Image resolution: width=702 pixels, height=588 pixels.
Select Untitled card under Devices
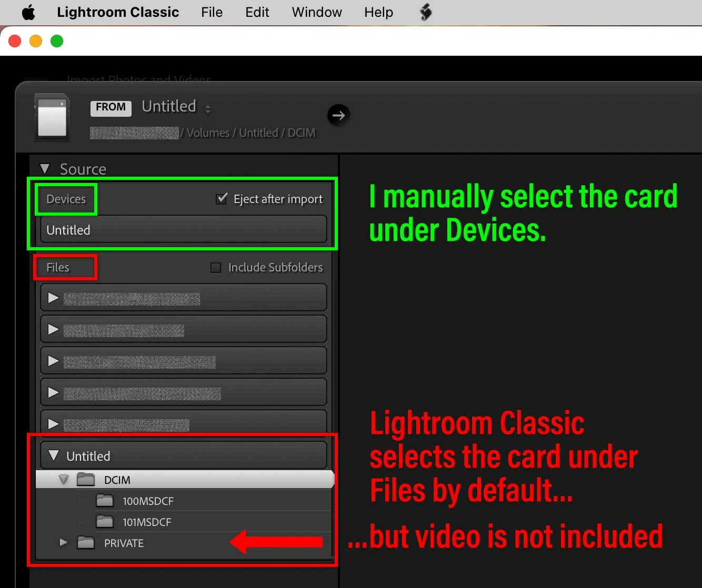coord(184,230)
